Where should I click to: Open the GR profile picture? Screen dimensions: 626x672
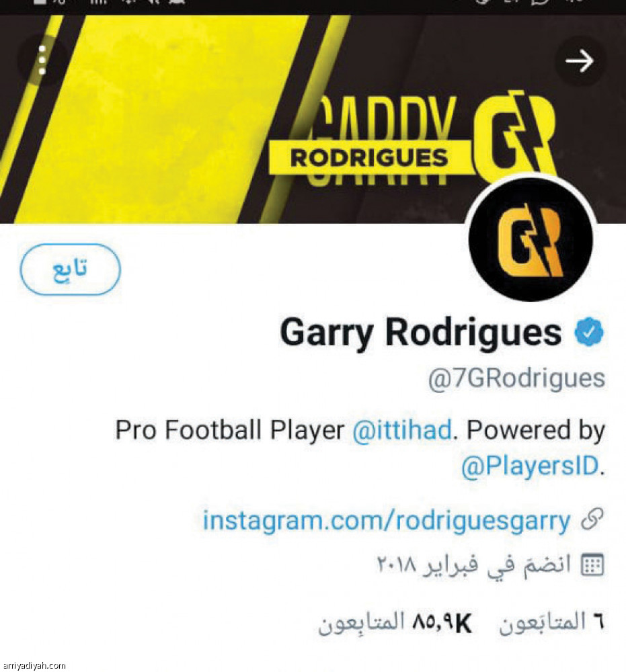[531, 240]
